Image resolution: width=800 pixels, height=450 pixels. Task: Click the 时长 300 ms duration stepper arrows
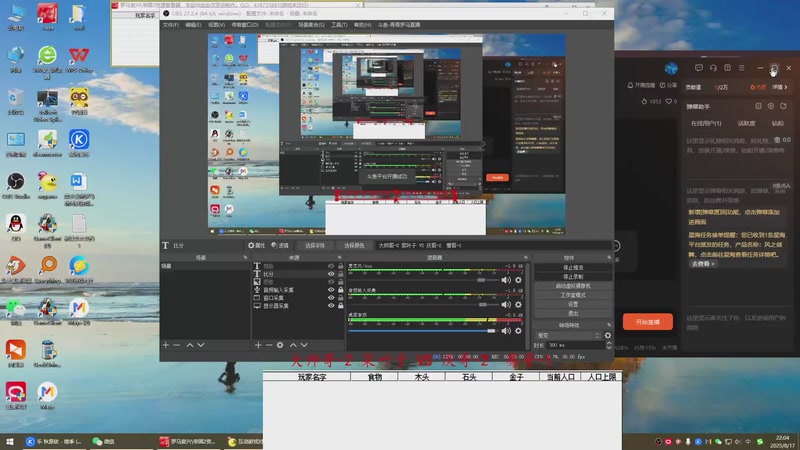609,345
